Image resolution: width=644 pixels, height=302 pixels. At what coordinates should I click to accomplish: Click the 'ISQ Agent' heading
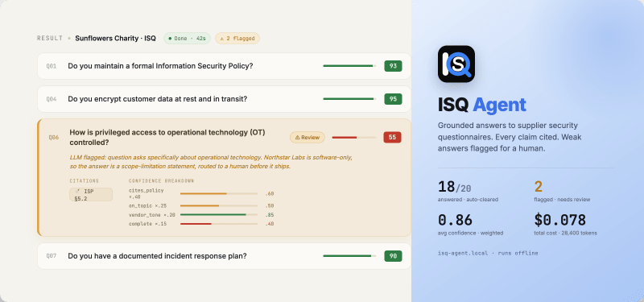(x=481, y=105)
